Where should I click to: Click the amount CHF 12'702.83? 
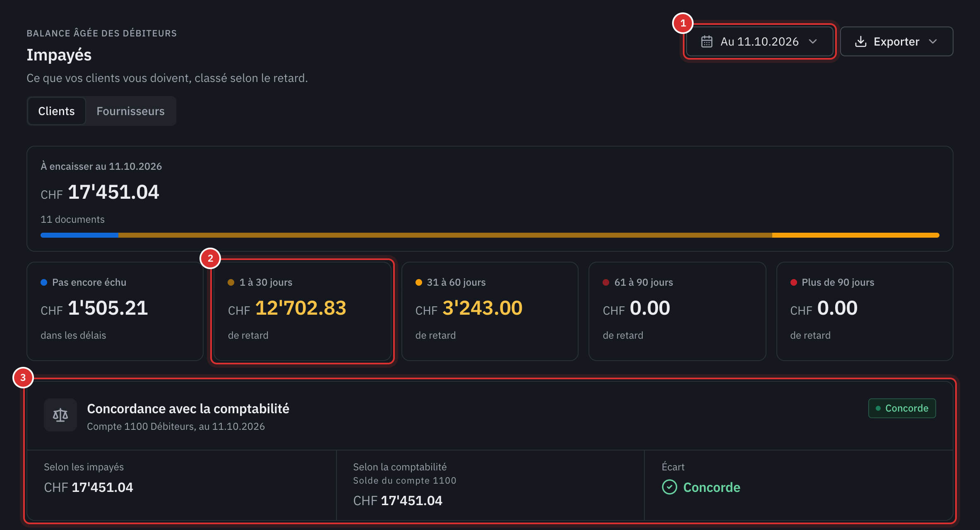[287, 308]
